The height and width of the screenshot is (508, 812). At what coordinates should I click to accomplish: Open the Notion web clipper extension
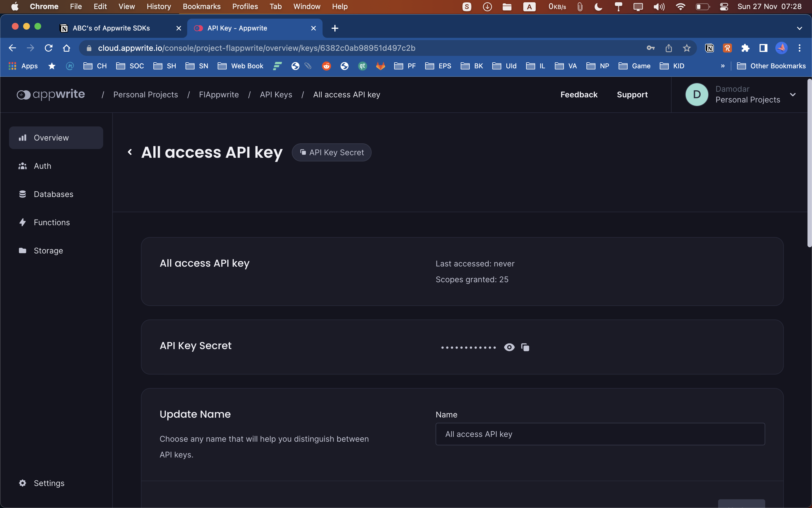(709, 48)
